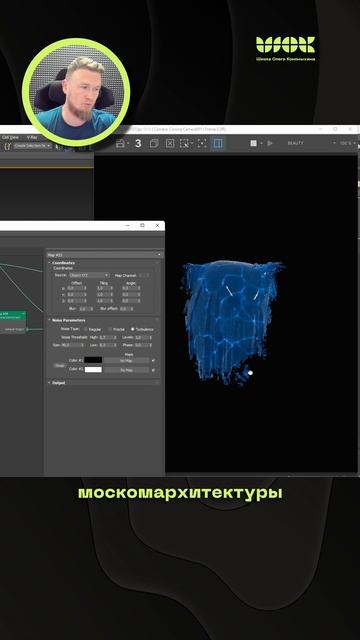Click the rendered blue jellyfish image
The width and height of the screenshot is (360, 640).
[232, 322]
